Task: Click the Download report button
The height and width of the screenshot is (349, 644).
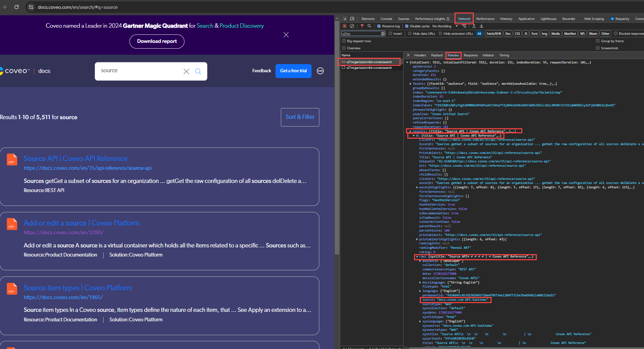Action: pos(157,41)
